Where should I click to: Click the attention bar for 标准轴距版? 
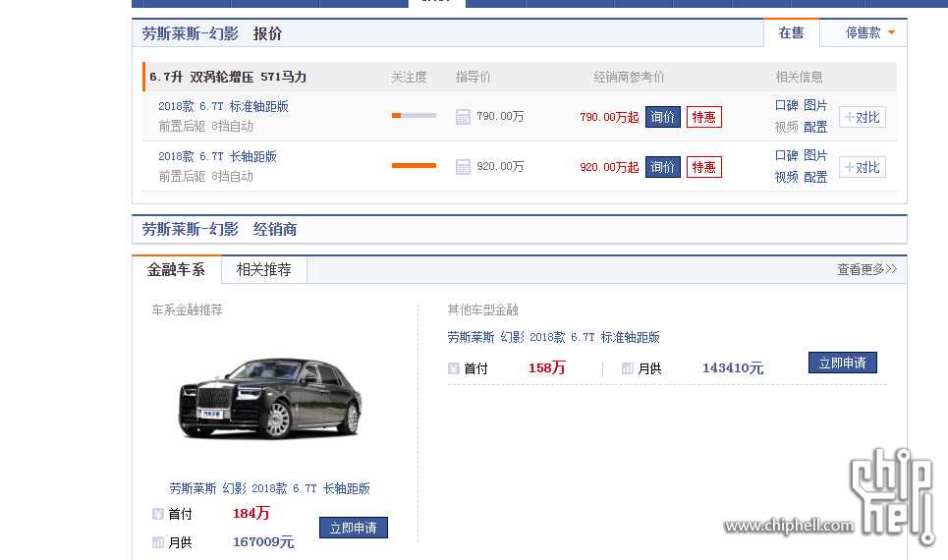414,116
